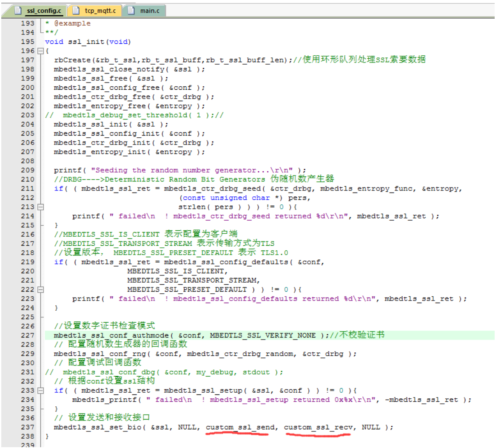Open the tcp_mqtt.c tab

tap(100, 11)
